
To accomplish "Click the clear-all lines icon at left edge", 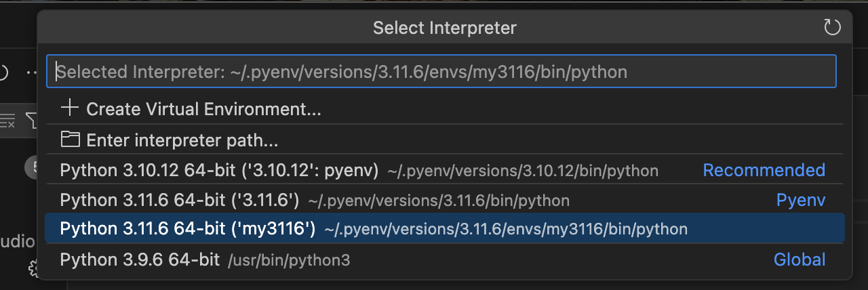I will [x=7, y=121].
